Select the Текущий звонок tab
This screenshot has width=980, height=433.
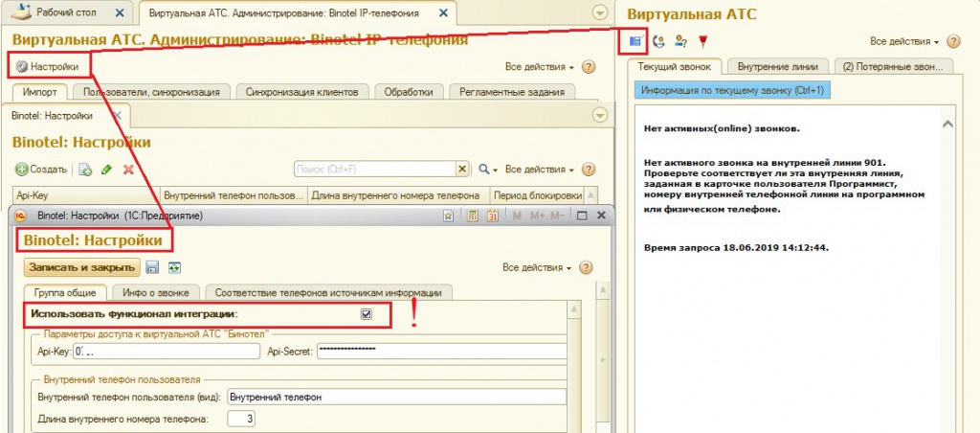tap(675, 66)
